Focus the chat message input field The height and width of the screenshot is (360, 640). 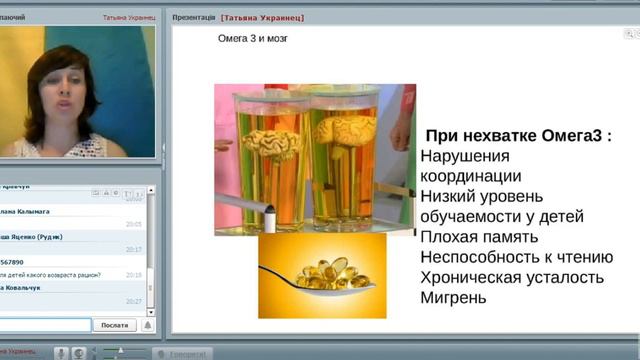[45, 325]
